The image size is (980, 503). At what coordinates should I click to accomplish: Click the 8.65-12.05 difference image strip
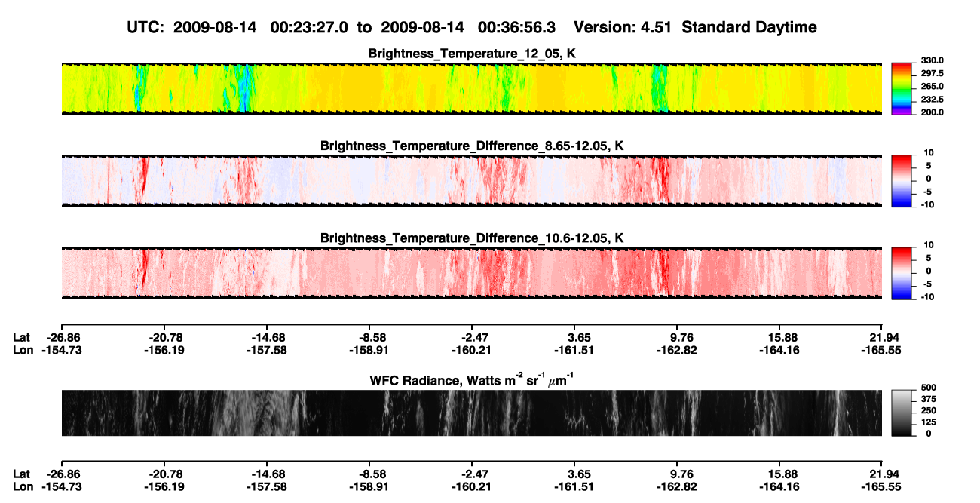coord(471,180)
